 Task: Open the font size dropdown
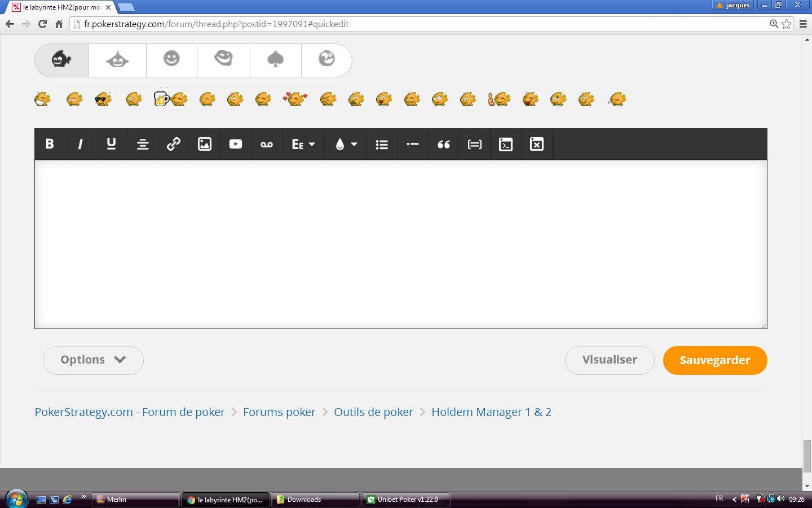click(x=303, y=144)
